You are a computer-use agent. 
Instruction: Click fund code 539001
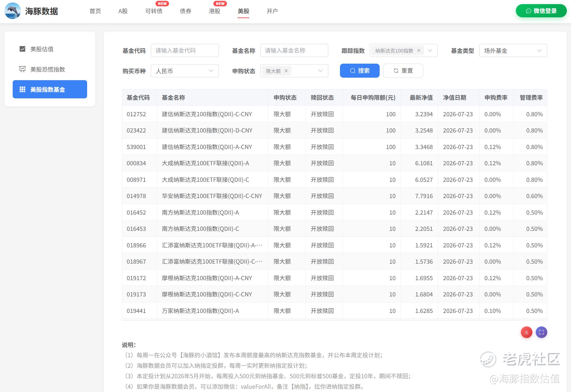click(x=136, y=147)
